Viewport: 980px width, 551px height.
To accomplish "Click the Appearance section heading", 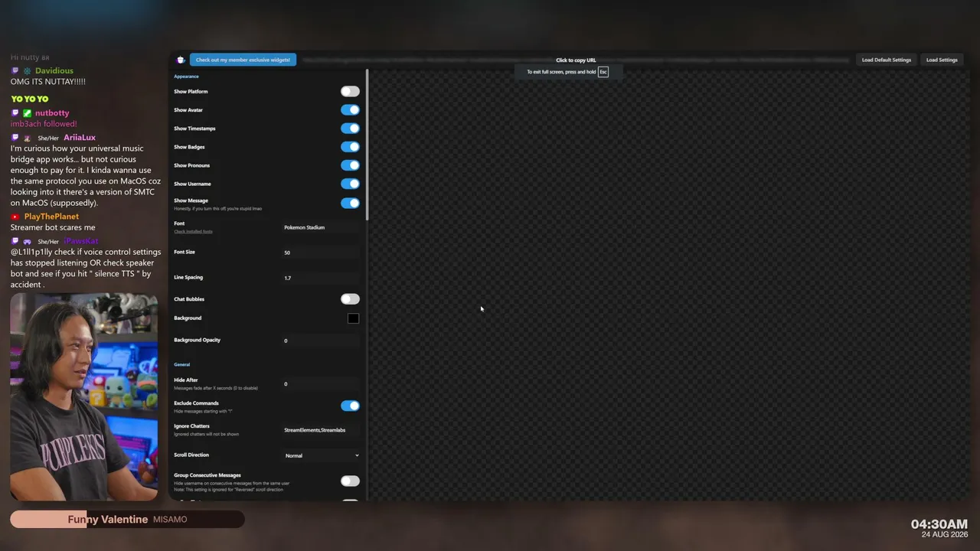I will pyautogui.click(x=186, y=77).
